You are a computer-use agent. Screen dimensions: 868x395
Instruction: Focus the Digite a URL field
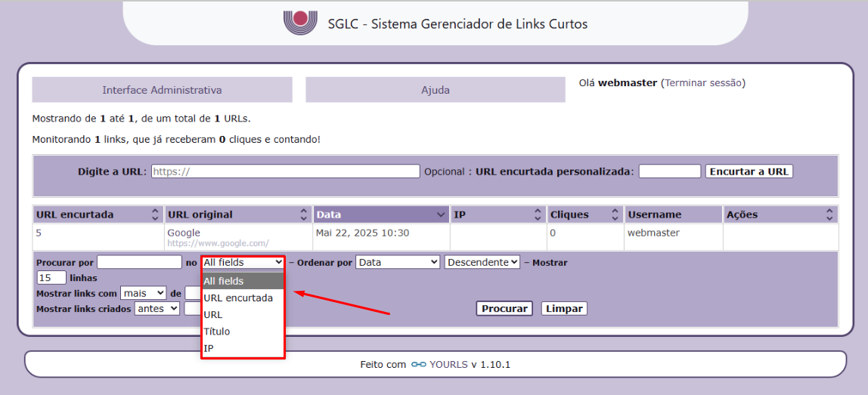[286, 171]
